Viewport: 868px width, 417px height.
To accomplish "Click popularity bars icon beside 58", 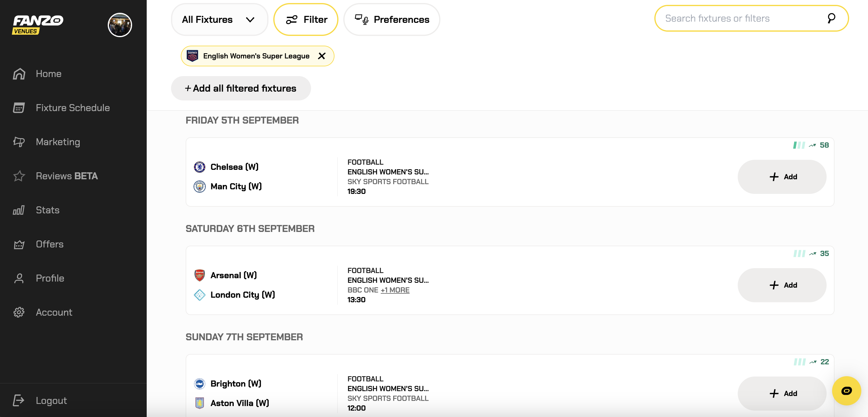I will pyautogui.click(x=799, y=145).
